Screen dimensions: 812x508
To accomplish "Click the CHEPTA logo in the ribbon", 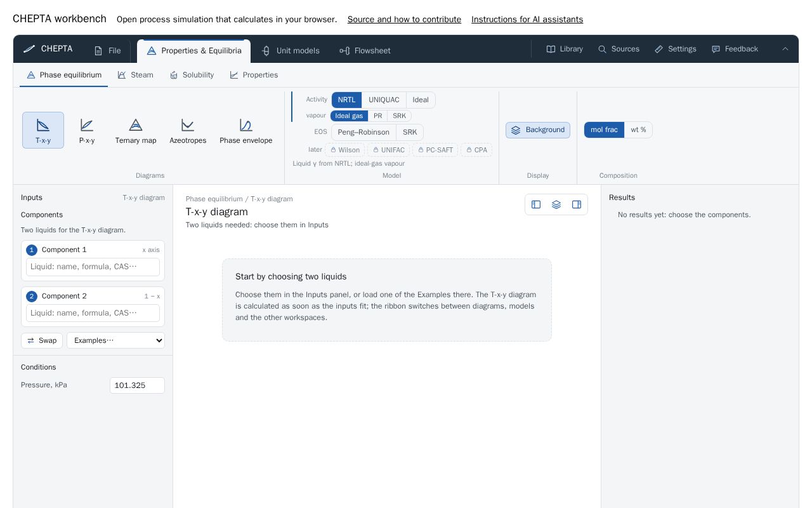I will pyautogui.click(x=48, y=49).
